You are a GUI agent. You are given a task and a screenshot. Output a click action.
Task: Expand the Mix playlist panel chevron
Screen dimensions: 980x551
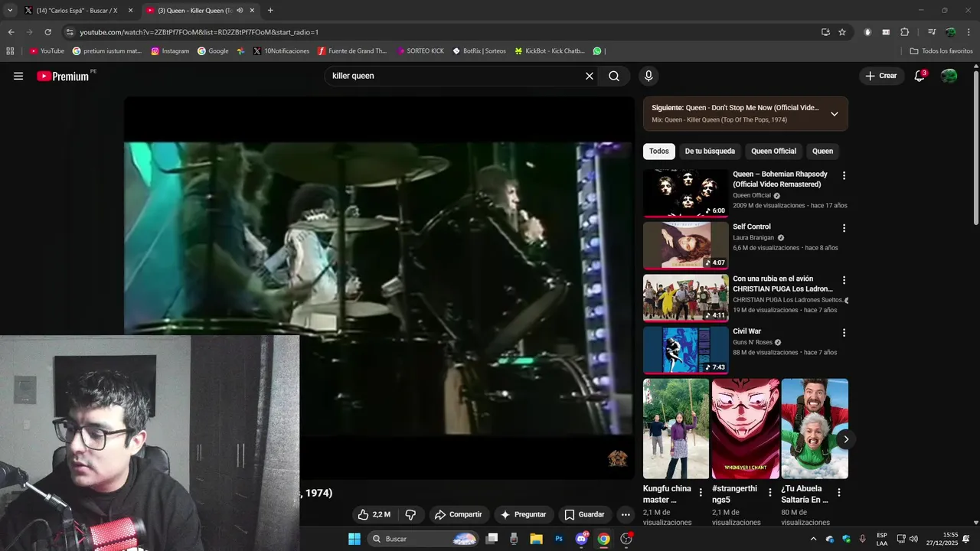click(834, 114)
